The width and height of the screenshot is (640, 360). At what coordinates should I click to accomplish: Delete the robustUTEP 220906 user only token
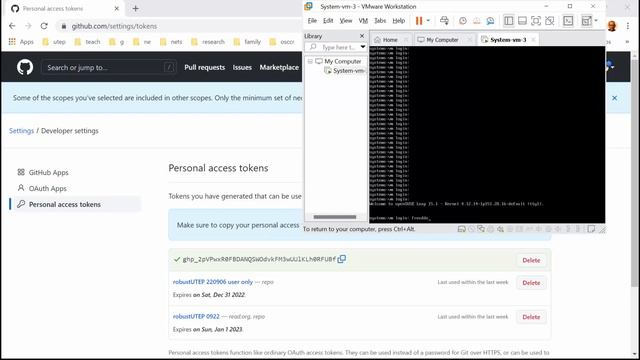(x=531, y=282)
